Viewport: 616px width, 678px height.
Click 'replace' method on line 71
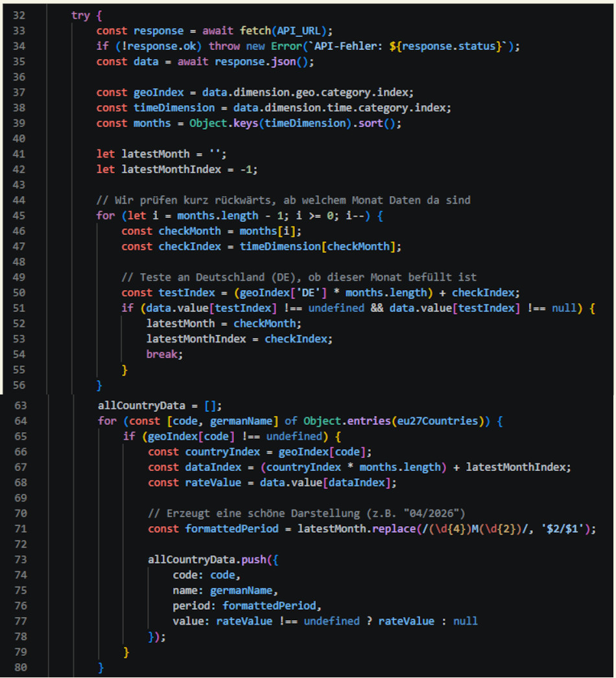tap(394, 529)
